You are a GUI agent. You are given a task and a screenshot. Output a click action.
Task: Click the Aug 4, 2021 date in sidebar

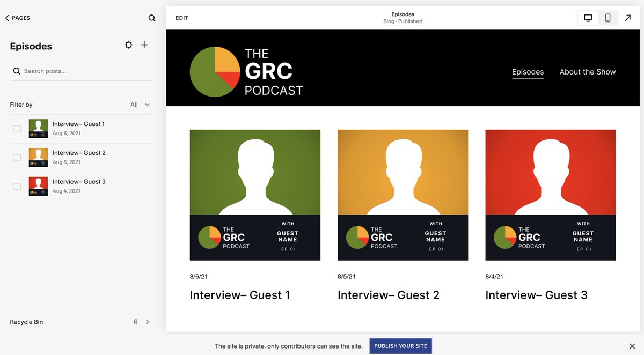tap(67, 191)
